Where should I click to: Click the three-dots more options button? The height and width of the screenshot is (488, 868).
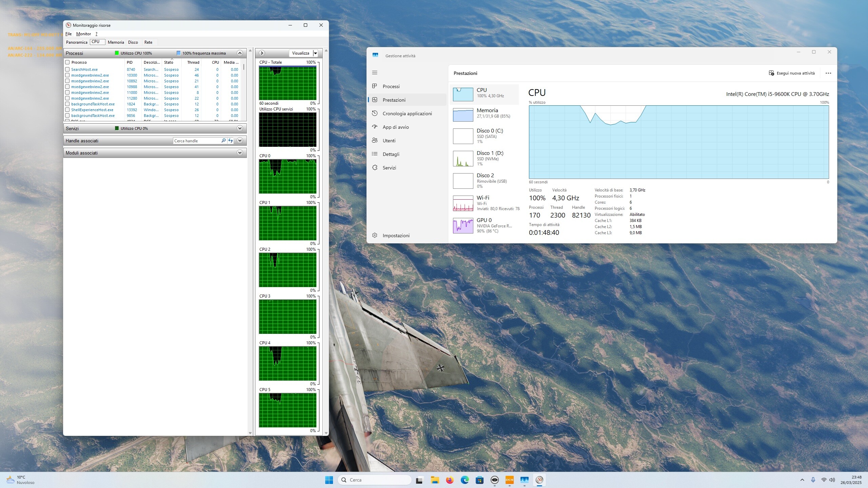828,73
